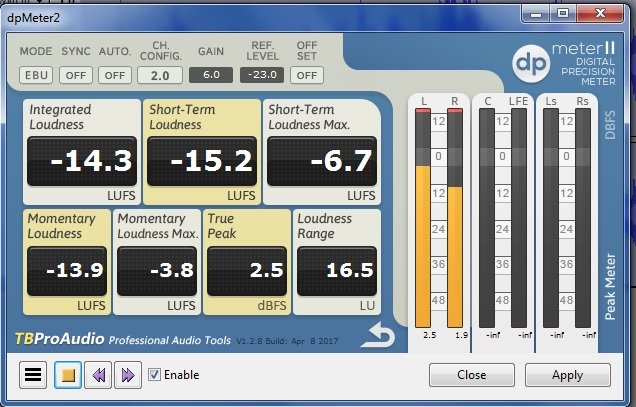Screen dimensions: 636x407
Task: Toggle the SYNC OFF button
Action: (x=76, y=75)
